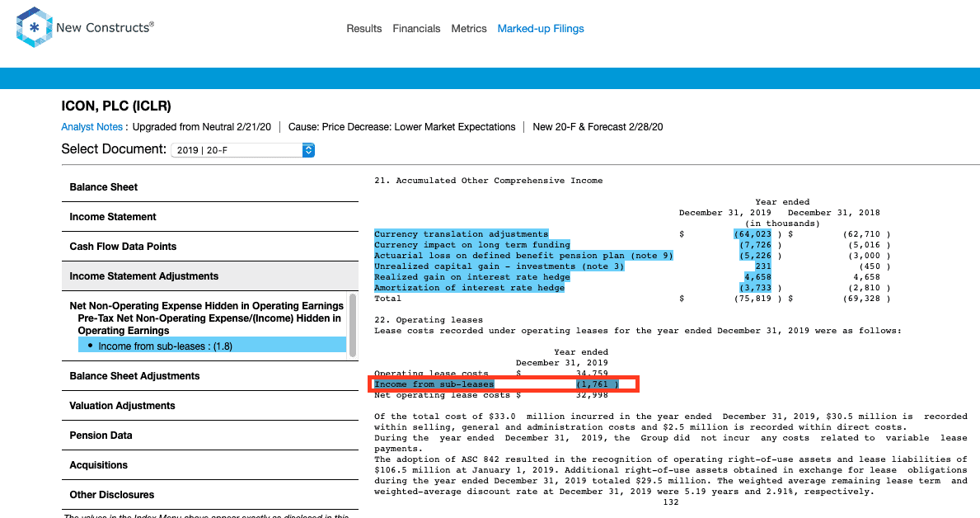Image resolution: width=980 pixels, height=518 pixels.
Task: Open the Results tab
Action: (x=363, y=29)
